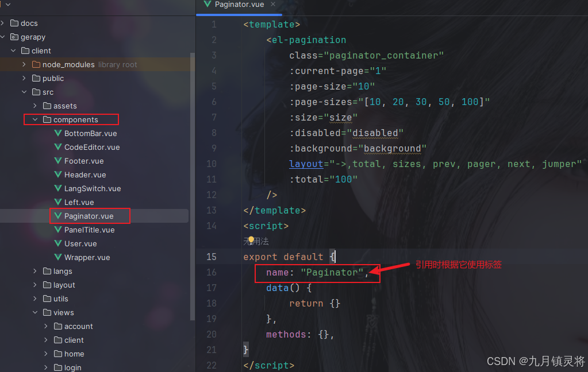Click the project tree vertical scrollbar
The width and height of the screenshot is (588, 372).
pyautogui.click(x=193, y=186)
